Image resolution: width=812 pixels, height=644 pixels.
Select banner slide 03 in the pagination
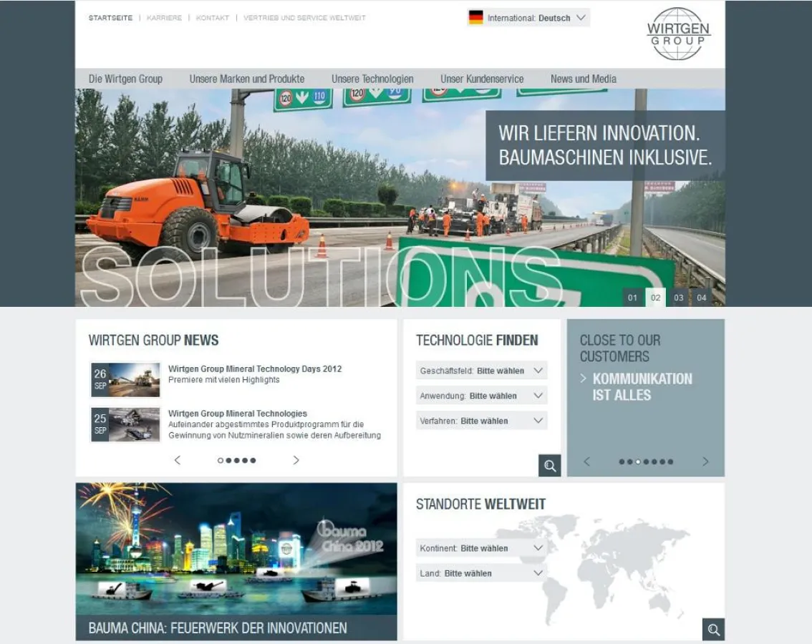coord(678,297)
